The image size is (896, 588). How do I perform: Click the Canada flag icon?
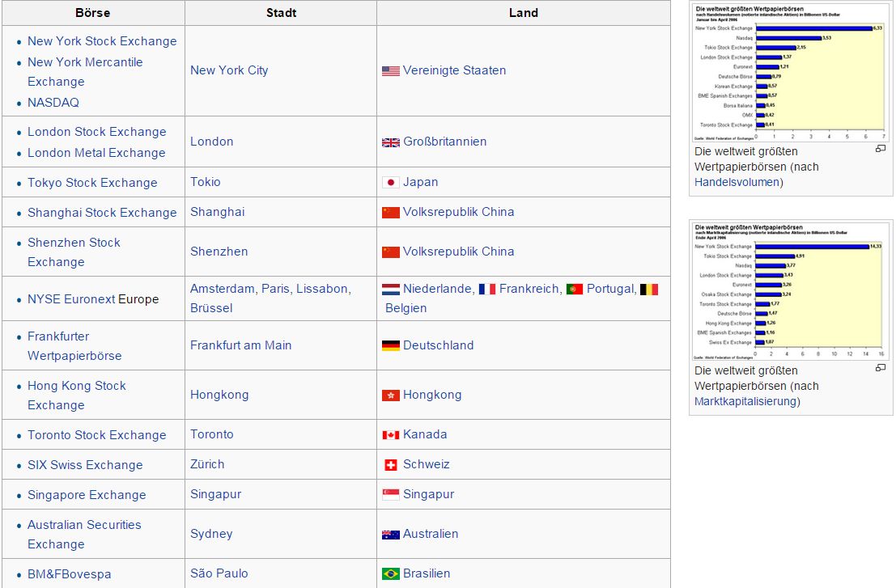(x=391, y=435)
